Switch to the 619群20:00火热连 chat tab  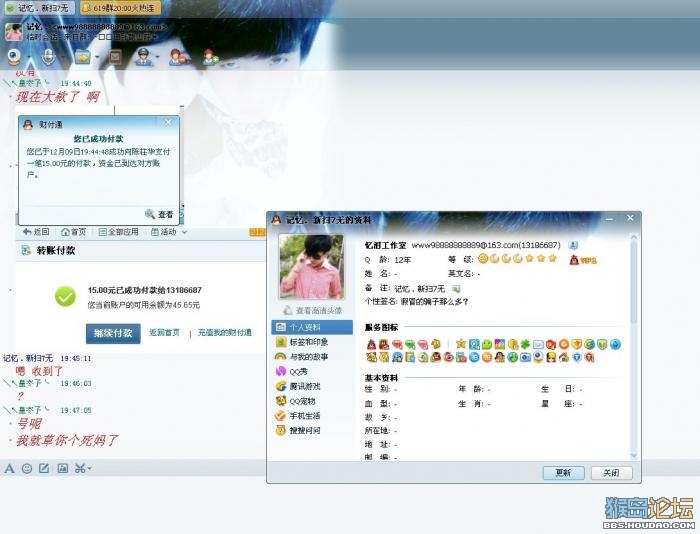click(121, 8)
